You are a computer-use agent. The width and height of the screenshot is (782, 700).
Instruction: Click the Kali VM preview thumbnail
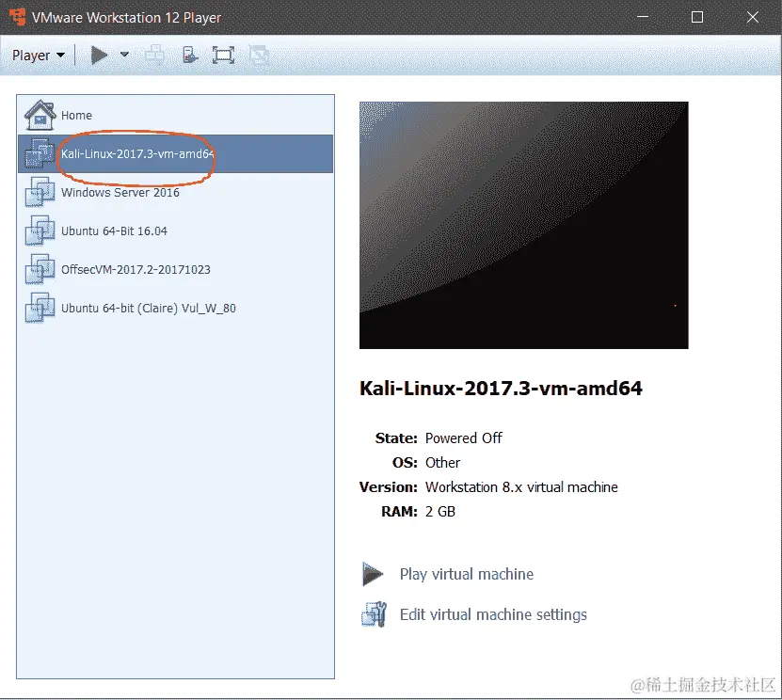coord(523,226)
